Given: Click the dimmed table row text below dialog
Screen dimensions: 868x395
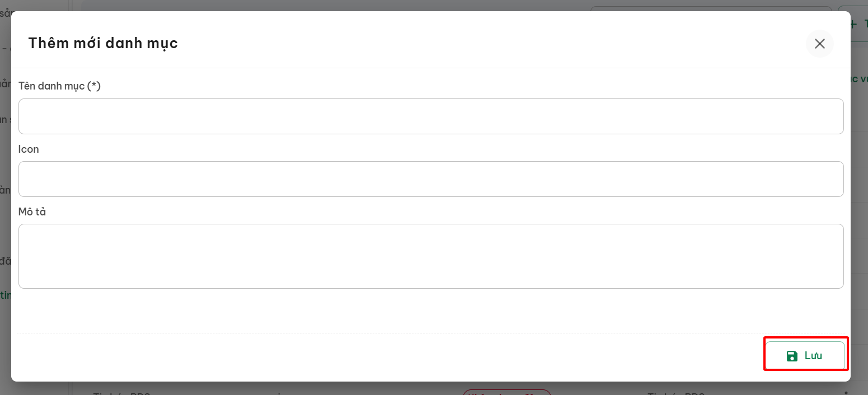Looking at the screenshot, I should tap(121, 392).
